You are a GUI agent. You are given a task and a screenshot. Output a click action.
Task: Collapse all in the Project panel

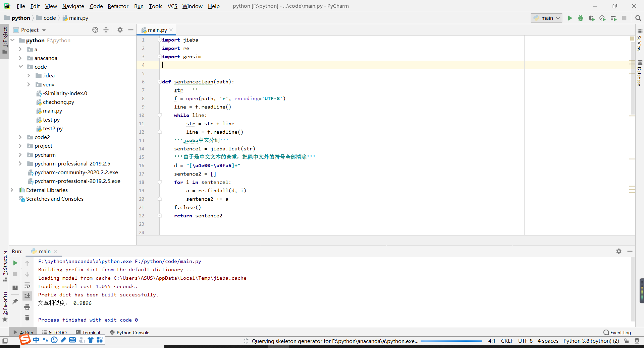click(106, 30)
